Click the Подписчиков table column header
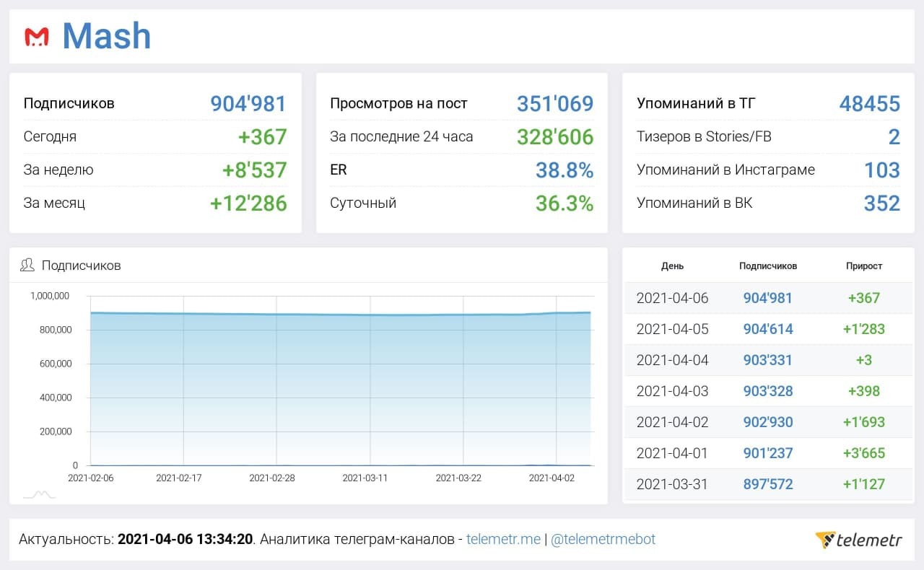 [768, 266]
